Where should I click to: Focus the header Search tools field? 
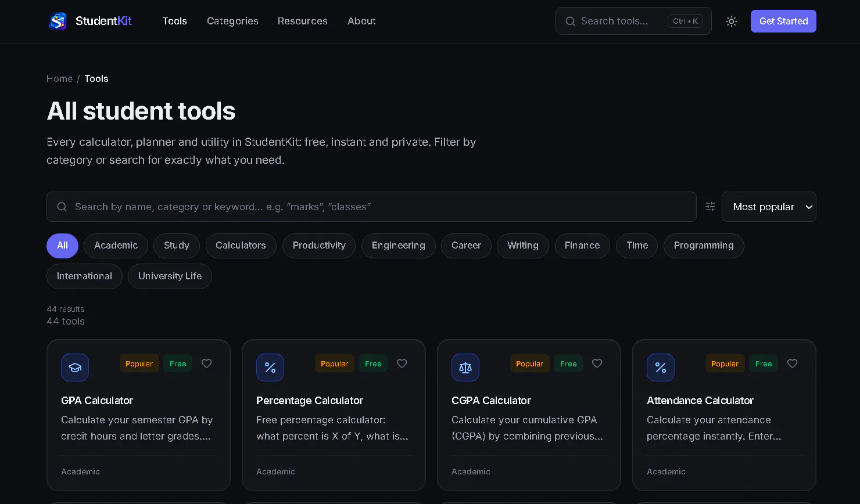pos(633,21)
